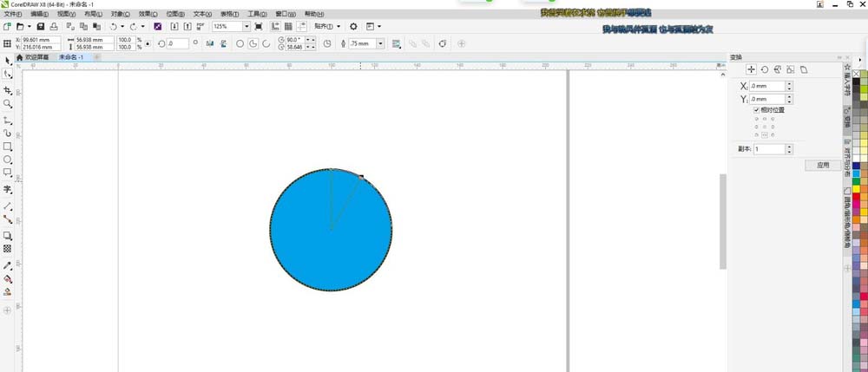The width and height of the screenshot is (868, 372).
Task: Click the 副本 copies stepper
Action: (x=789, y=149)
